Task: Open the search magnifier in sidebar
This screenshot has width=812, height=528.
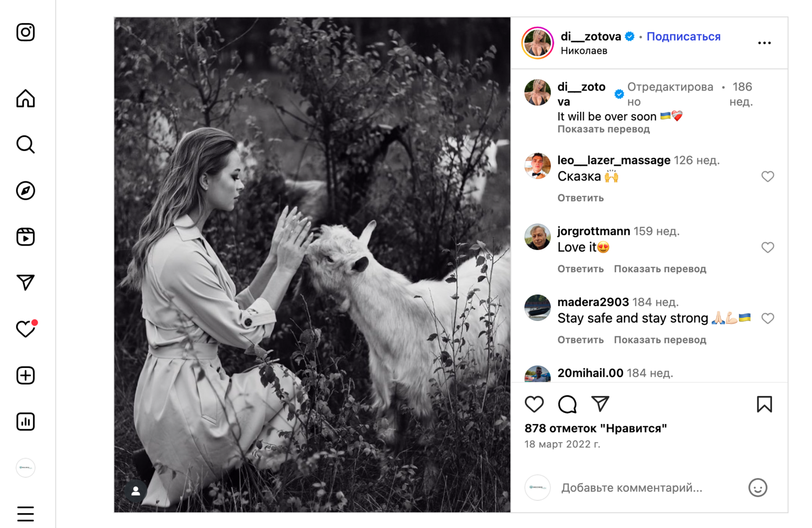Action: point(26,145)
